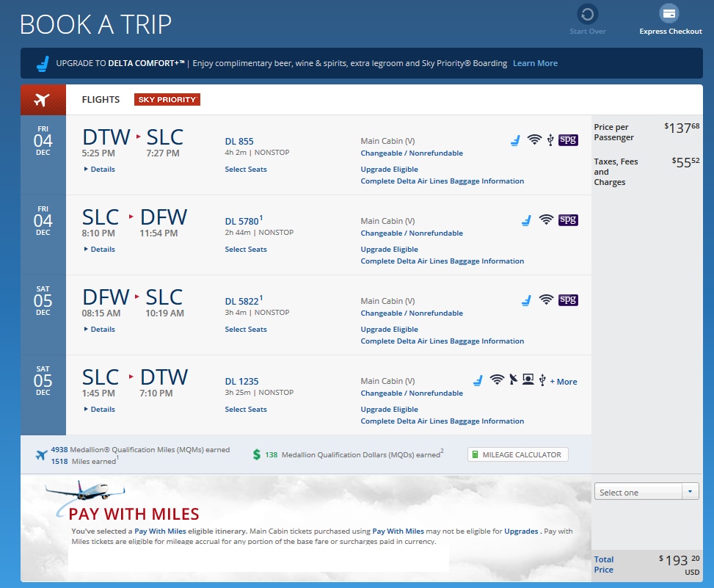Click Upgrade Eligible for flight DL 5780
714x588 pixels.
click(x=389, y=250)
